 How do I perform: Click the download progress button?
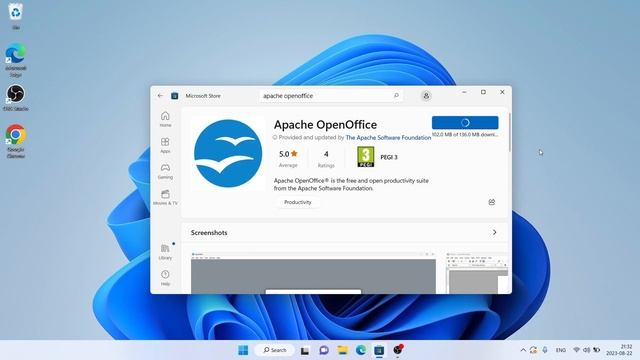pyautogui.click(x=465, y=122)
